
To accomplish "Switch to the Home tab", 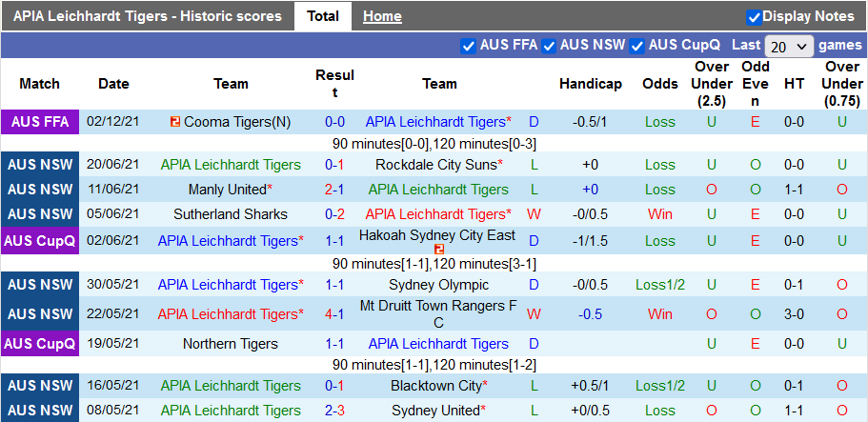I will pyautogui.click(x=382, y=16).
